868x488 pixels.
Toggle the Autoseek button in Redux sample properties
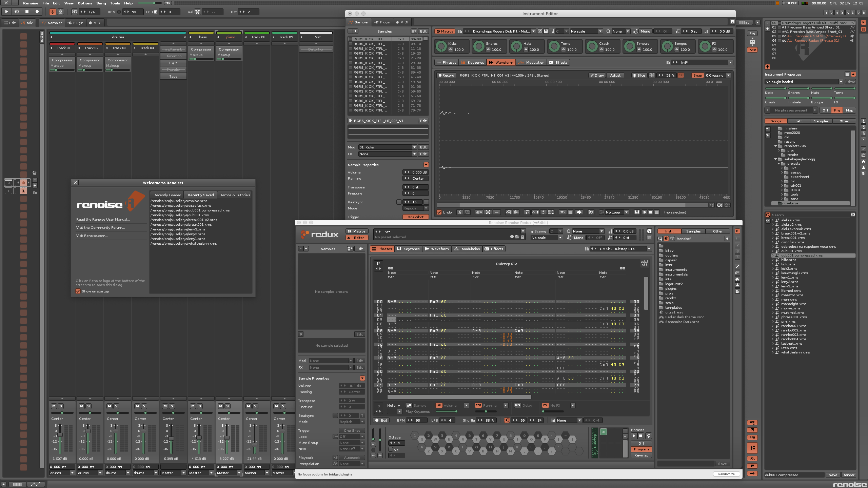click(352, 457)
